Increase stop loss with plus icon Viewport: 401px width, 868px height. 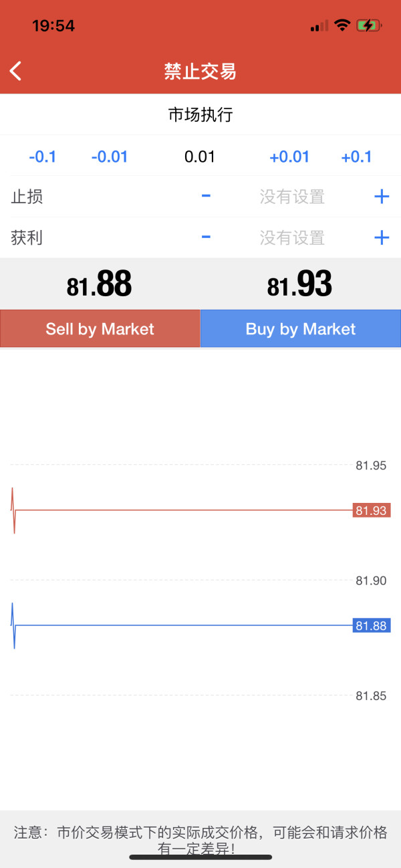[x=382, y=196]
